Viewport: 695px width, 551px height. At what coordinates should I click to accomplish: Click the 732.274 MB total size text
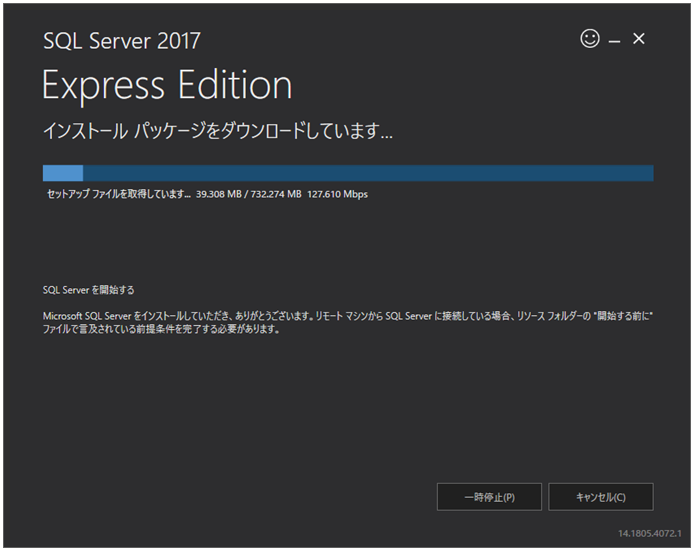(x=276, y=194)
